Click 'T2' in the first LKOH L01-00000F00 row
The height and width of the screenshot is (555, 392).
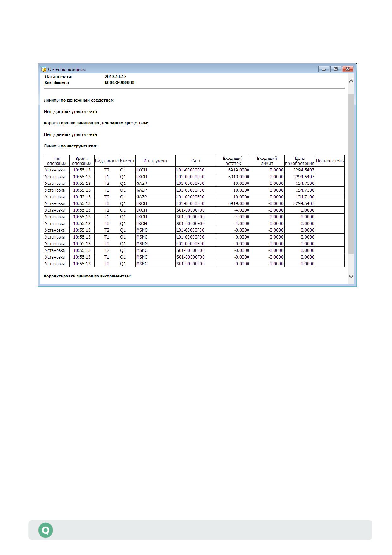107,170
